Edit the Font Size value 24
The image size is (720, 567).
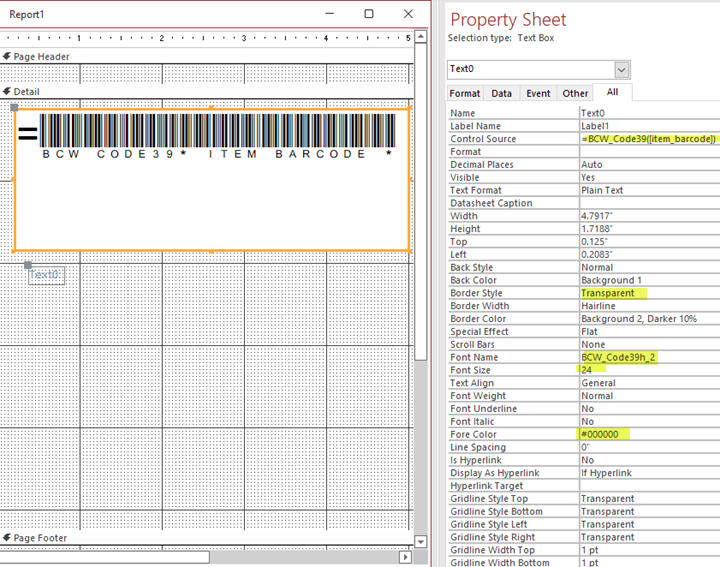[650, 370]
